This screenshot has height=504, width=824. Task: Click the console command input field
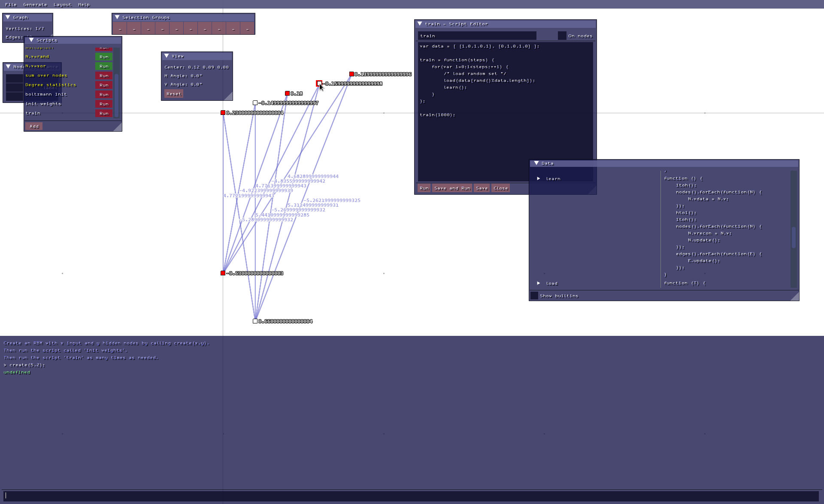pyautogui.click(x=412, y=496)
